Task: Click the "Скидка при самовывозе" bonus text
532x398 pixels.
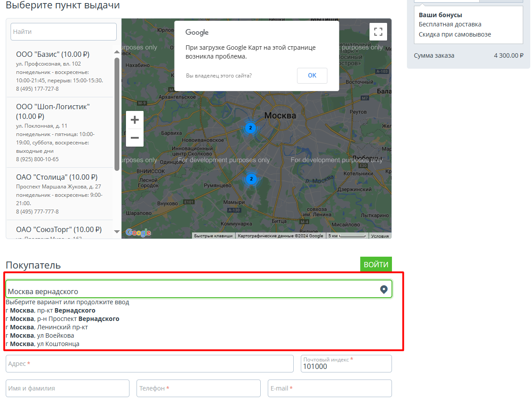Action: point(455,34)
